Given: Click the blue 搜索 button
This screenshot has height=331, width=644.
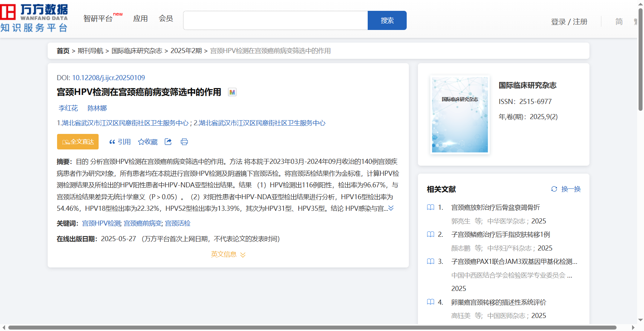Looking at the screenshot, I should pos(387,20).
